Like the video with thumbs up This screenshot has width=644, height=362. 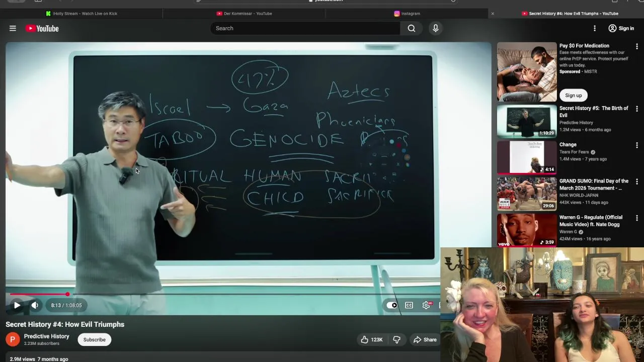pos(371,339)
